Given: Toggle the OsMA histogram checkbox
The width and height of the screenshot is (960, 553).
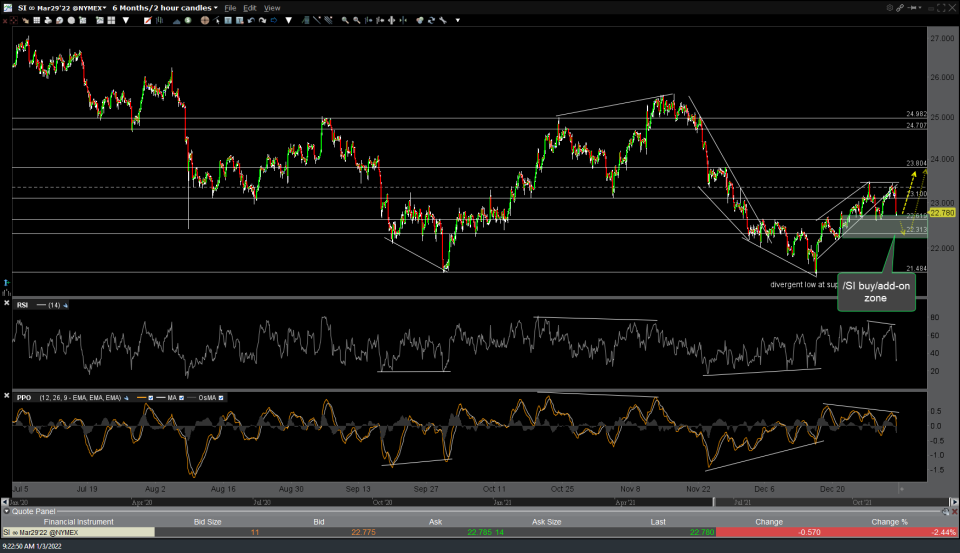Looking at the screenshot, I should click(x=221, y=397).
